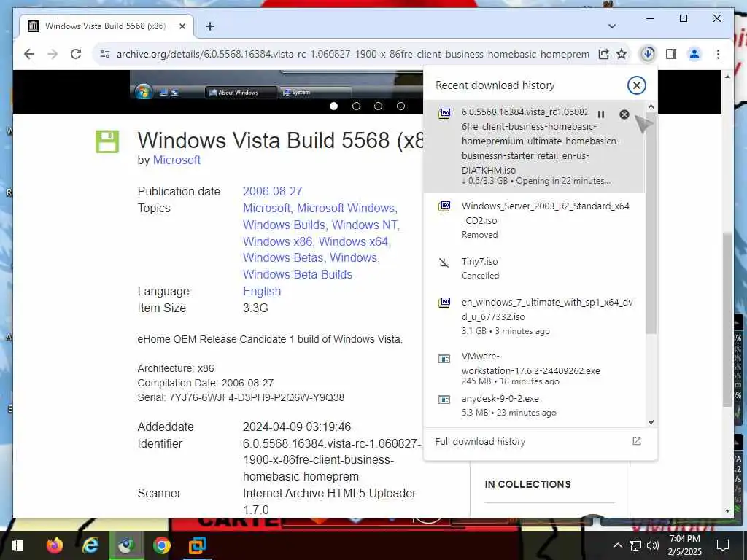Open the VMware-workstation-17.6.2 download entry
This screenshot has height=560, width=747.
click(x=535, y=369)
